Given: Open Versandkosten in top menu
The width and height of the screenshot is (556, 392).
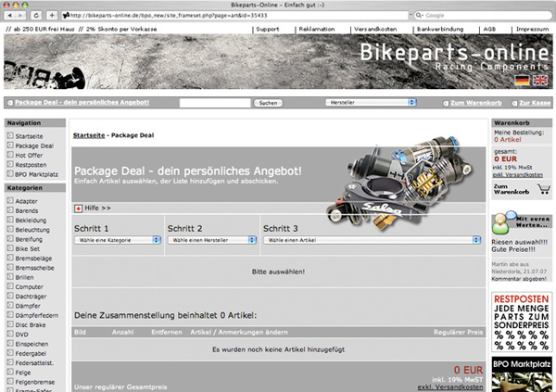Looking at the screenshot, I should 375,29.
